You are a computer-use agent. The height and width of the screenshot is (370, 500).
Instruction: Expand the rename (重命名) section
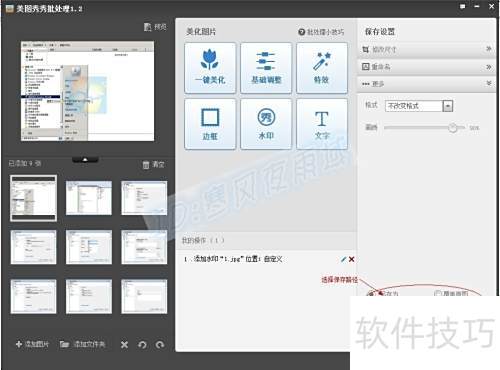[x=426, y=67]
